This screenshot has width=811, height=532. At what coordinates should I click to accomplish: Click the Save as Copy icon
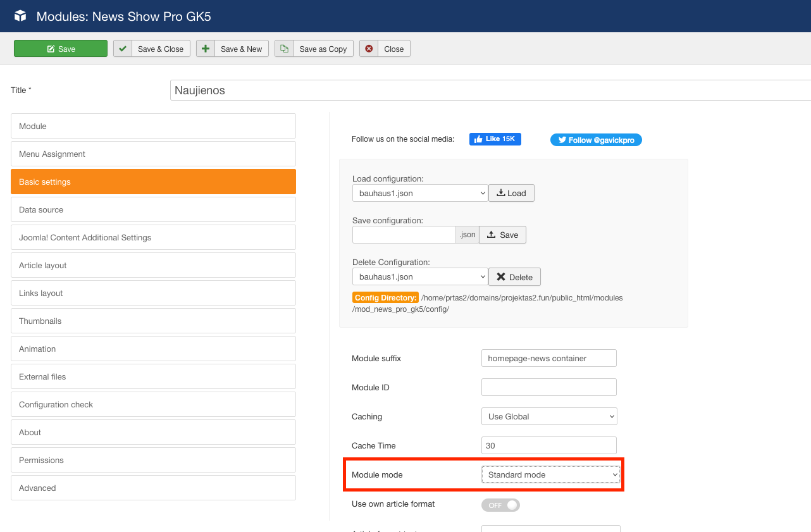tap(284, 49)
